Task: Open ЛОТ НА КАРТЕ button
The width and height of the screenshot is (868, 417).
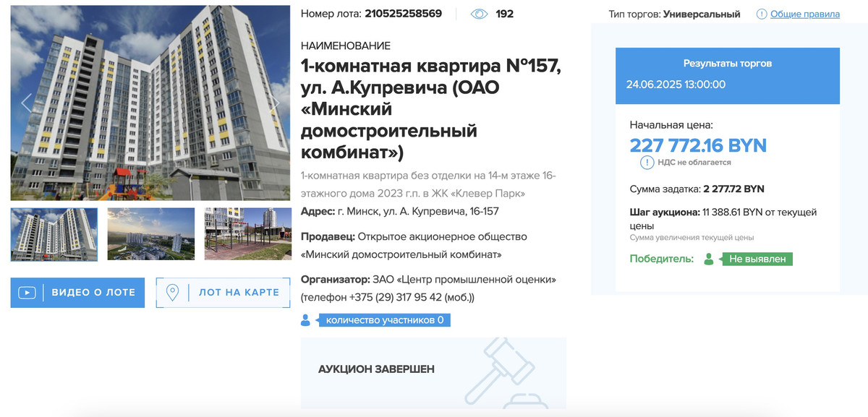Action: coord(223,293)
